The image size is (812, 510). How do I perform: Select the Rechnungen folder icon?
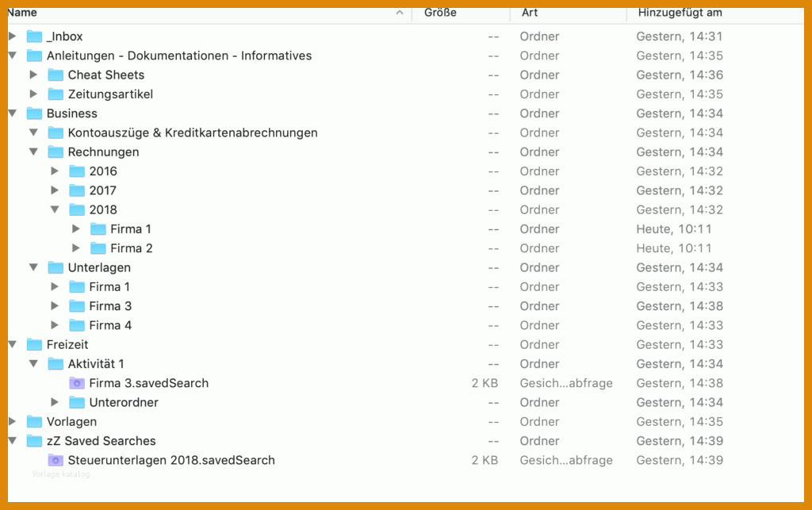tap(56, 152)
